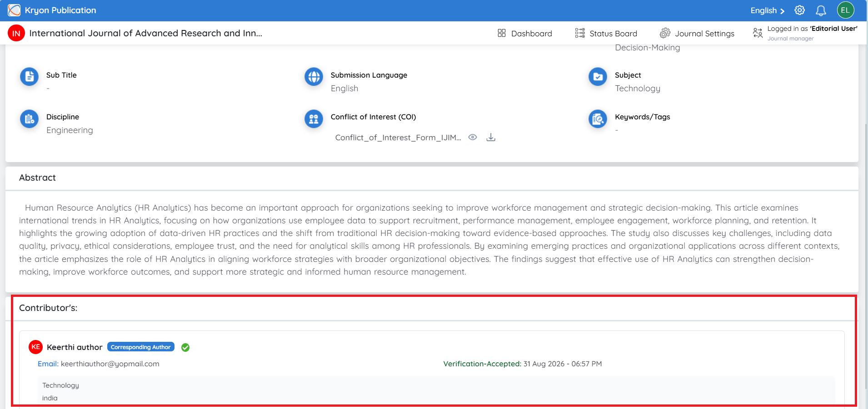Open the notifications bell
This screenshot has height=409, width=868.
point(821,10)
